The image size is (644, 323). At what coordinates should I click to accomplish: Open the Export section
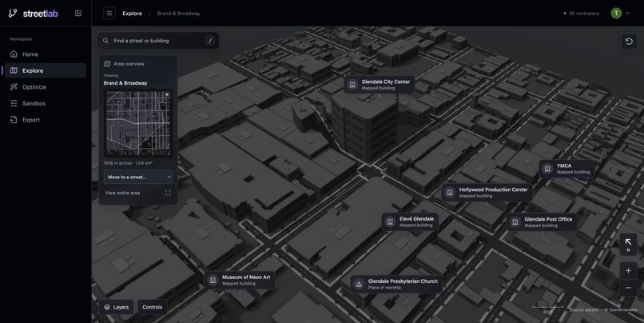pos(46,120)
